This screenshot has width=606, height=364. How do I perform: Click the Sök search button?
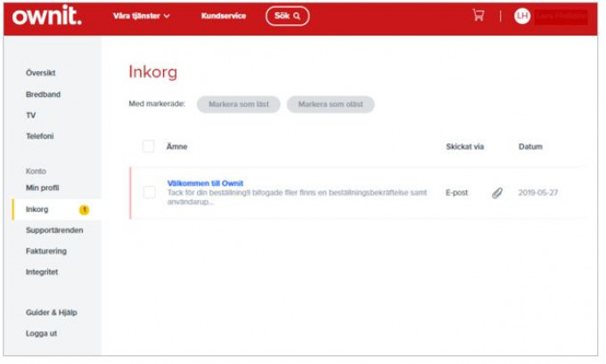tap(287, 16)
